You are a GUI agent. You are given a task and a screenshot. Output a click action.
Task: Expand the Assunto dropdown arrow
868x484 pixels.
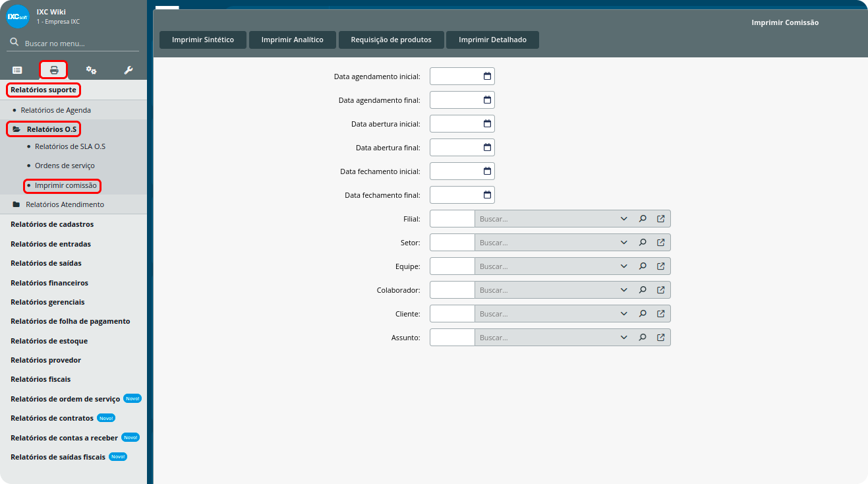click(623, 337)
